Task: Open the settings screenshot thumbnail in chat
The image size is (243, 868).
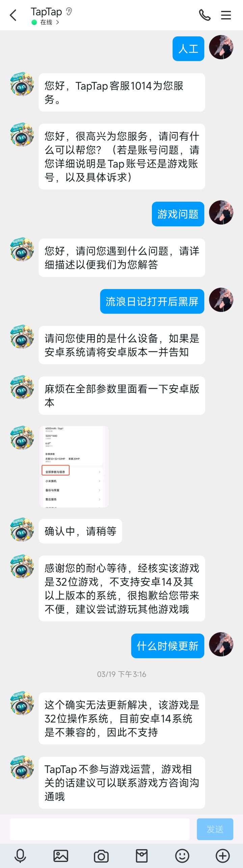Action: click(74, 467)
